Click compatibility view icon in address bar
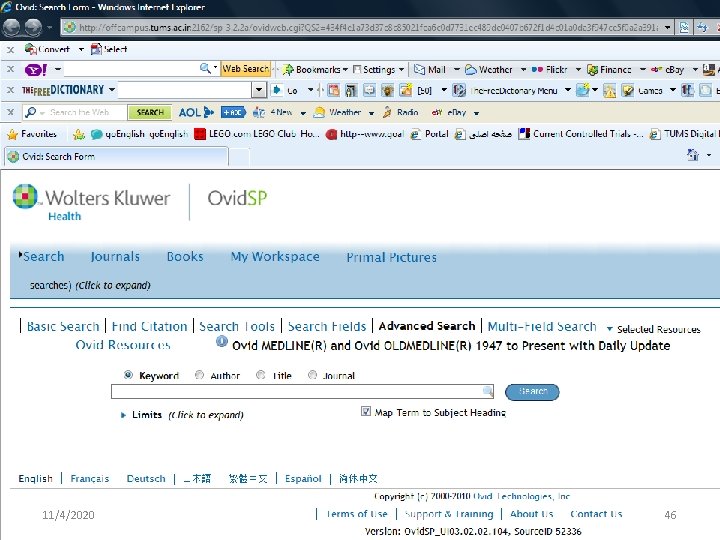Image resolution: width=720 pixels, height=540 pixels. (684, 28)
